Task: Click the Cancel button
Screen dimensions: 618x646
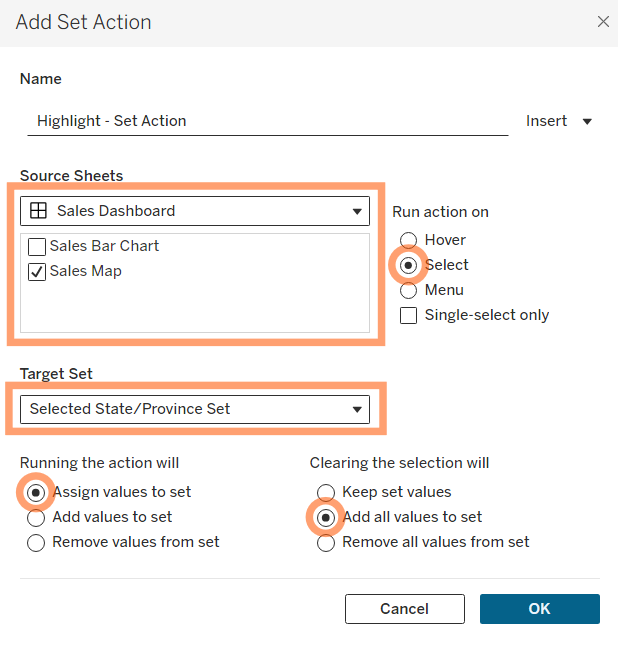Action: (x=405, y=609)
